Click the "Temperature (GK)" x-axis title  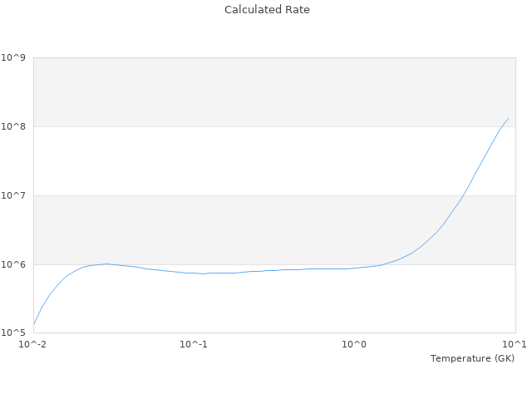[472, 358]
